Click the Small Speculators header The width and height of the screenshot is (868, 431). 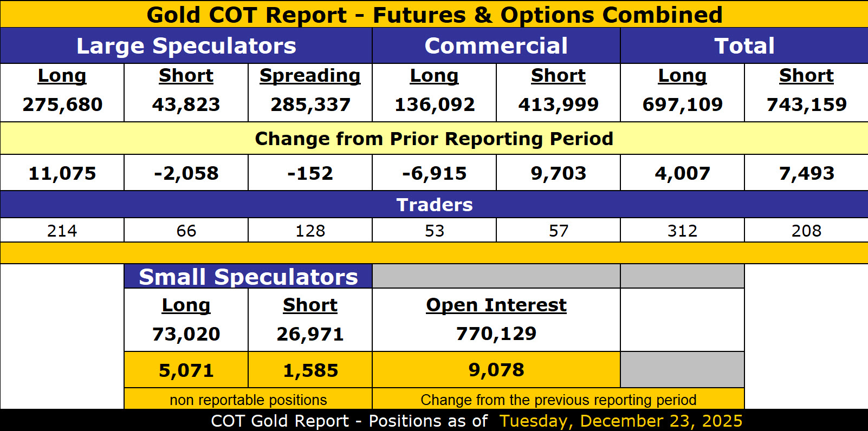(x=248, y=277)
